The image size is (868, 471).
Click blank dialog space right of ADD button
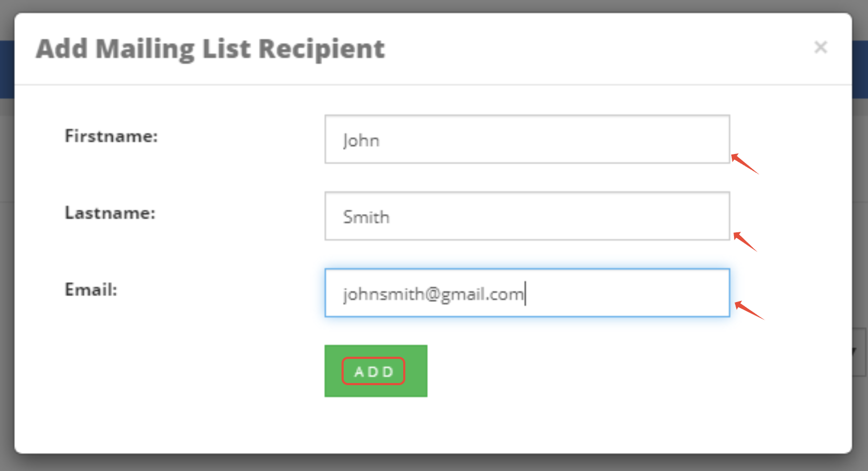[x=590, y=371]
